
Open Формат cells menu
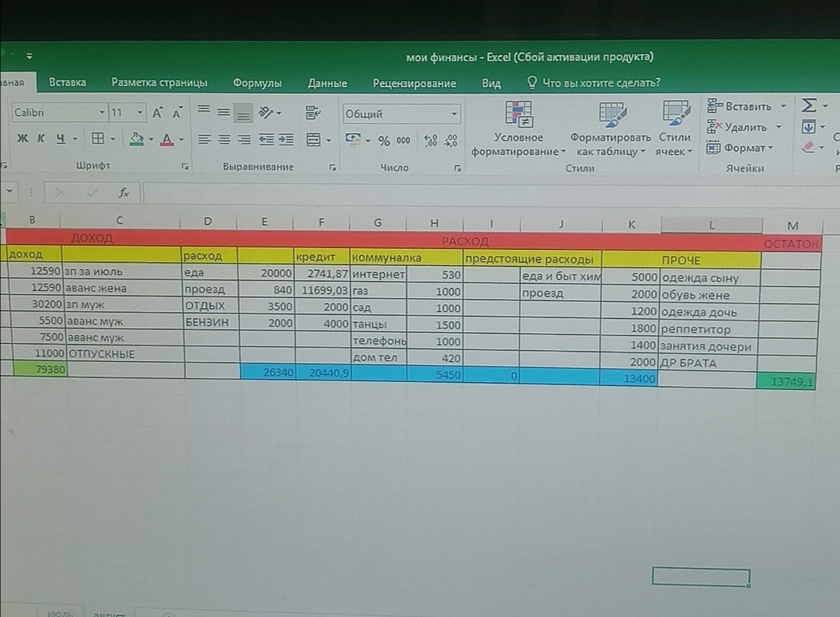(x=740, y=147)
